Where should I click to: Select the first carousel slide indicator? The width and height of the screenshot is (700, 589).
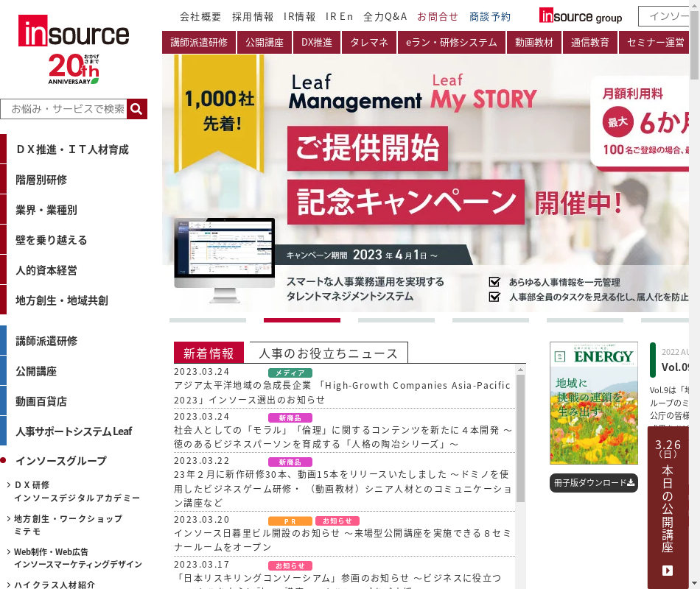click(208, 320)
